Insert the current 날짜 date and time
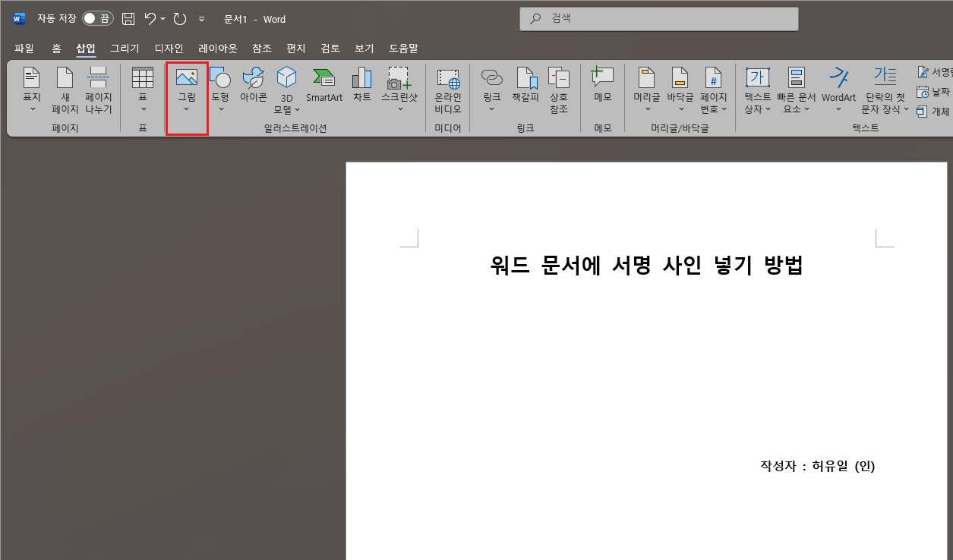The height and width of the screenshot is (560, 953). 936,92
